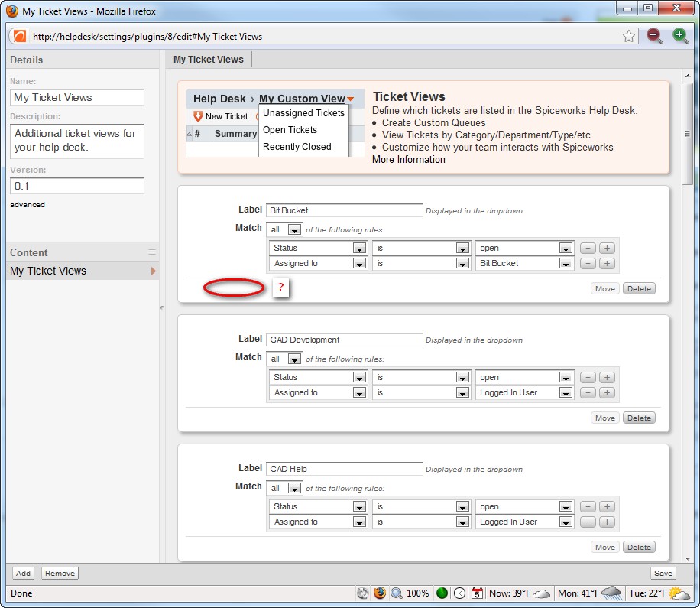This screenshot has width=700, height=608.
Task: Click the Spiceworks logo beside the address bar
Action: [x=18, y=35]
